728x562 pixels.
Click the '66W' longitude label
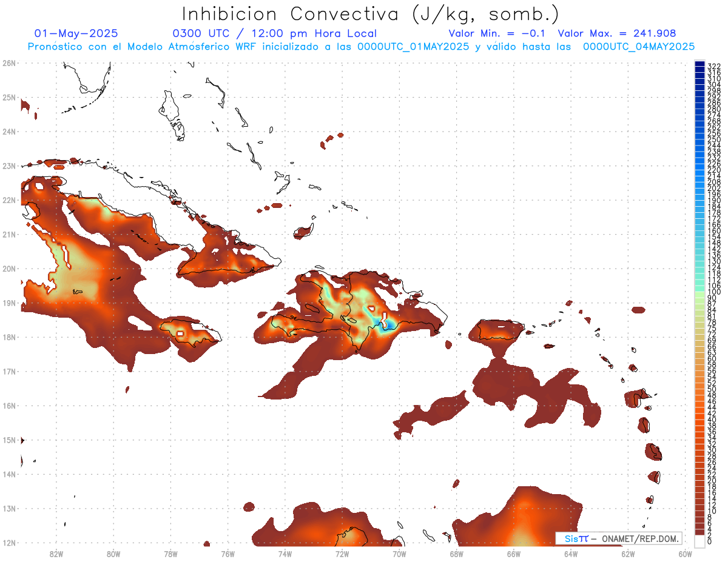point(514,553)
